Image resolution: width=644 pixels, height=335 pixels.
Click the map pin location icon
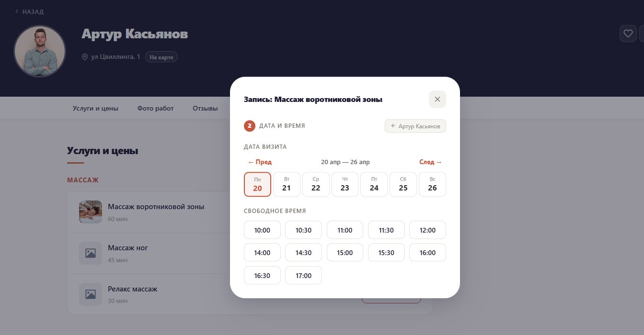pos(85,57)
